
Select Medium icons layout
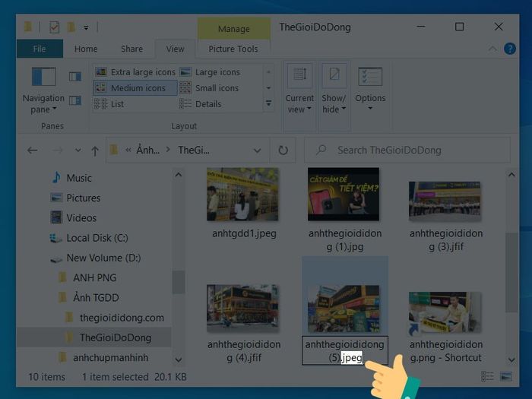pos(135,88)
